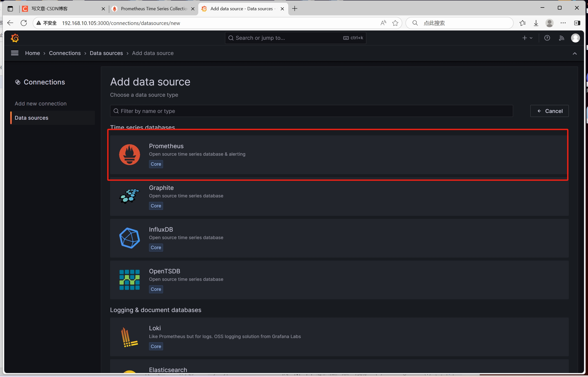This screenshot has width=588, height=377.
Task: Open the news feed RSS icon
Action: click(561, 38)
